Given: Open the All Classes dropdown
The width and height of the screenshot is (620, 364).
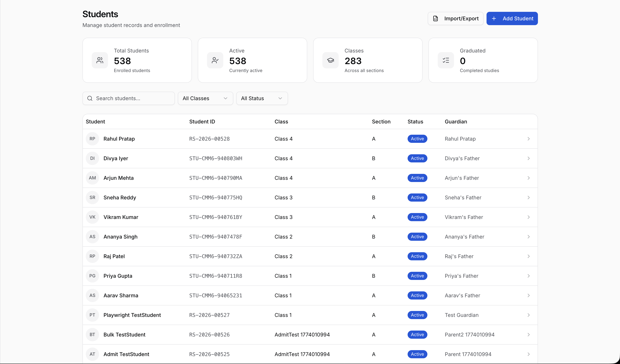Looking at the screenshot, I should click(205, 98).
